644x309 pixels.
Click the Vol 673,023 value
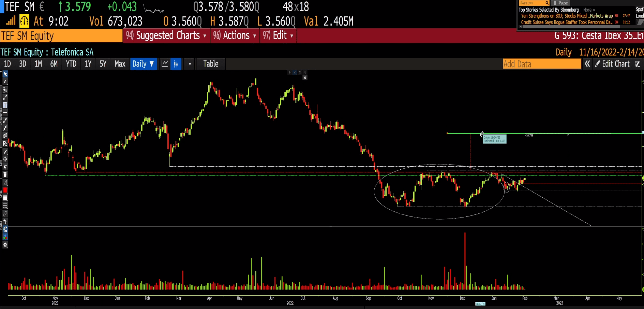[116, 21]
